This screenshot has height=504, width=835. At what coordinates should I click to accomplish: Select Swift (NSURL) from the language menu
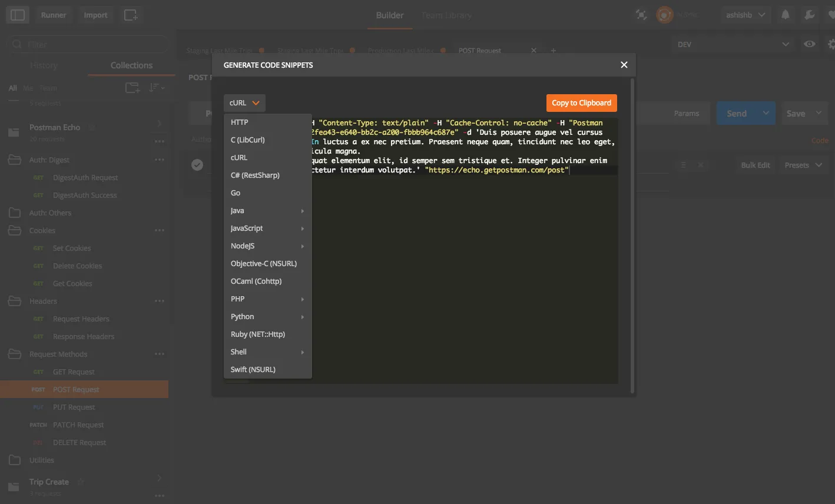[x=268, y=370]
